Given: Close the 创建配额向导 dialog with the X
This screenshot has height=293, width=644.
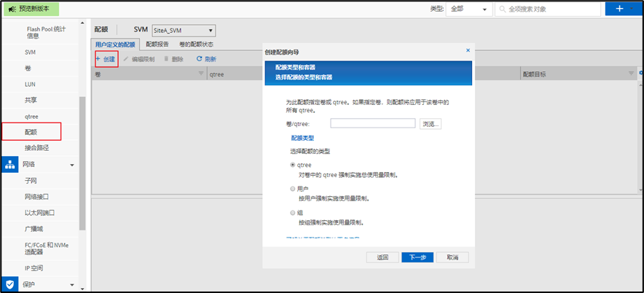Looking at the screenshot, I should 467,51.
